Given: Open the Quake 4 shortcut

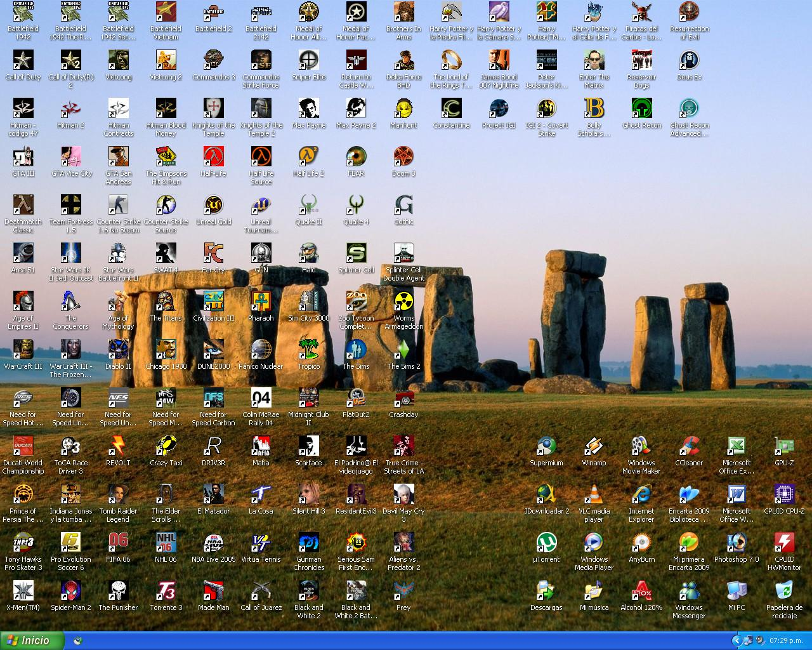Looking at the screenshot, I should point(357,211).
